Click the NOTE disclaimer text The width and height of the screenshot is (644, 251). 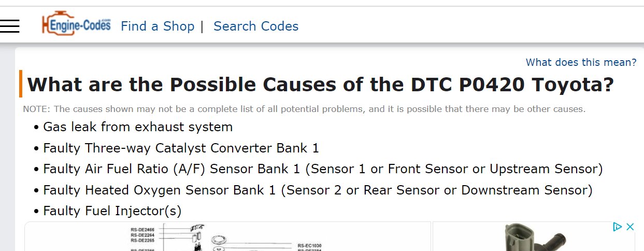tap(304, 109)
